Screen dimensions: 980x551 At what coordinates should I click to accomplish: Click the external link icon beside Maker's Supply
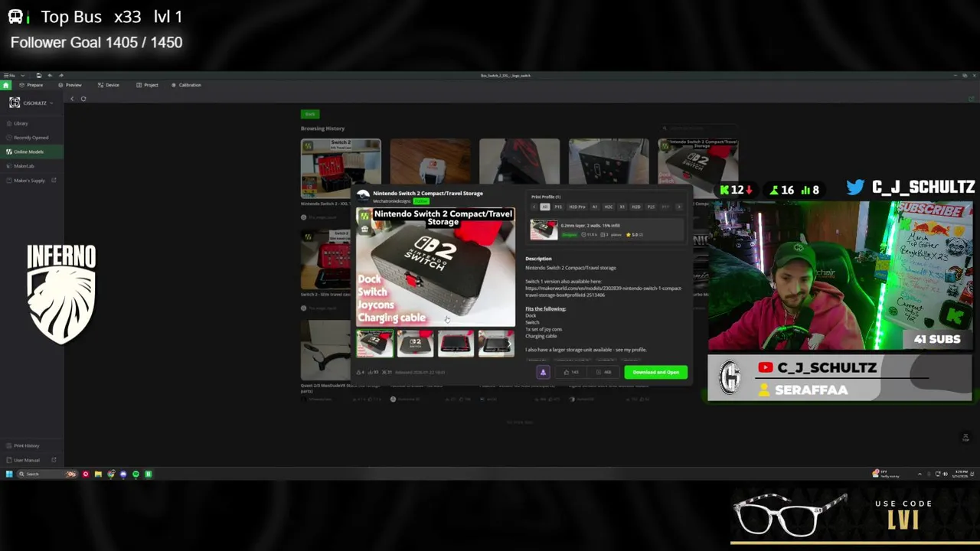coord(54,181)
